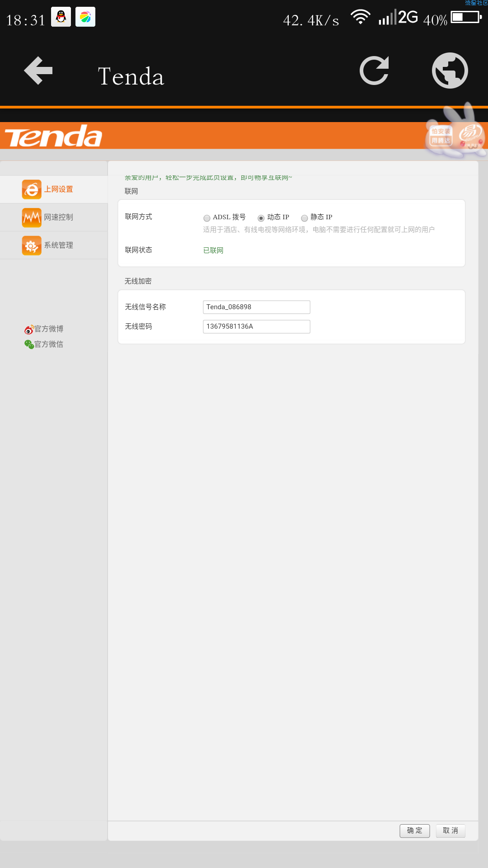Viewport: 488px width, 868px height.
Task: Click the WeChat icon beside 官方微信
Action: click(x=29, y=344)
